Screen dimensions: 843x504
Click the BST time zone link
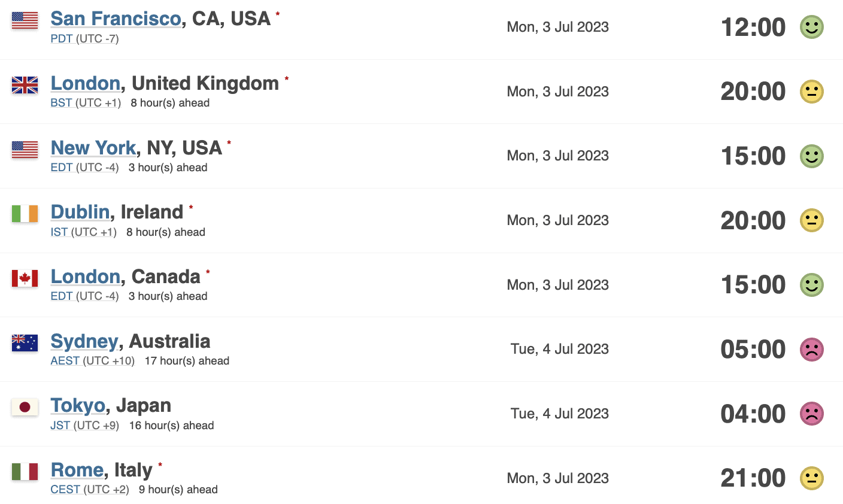[x=61, y=103]
